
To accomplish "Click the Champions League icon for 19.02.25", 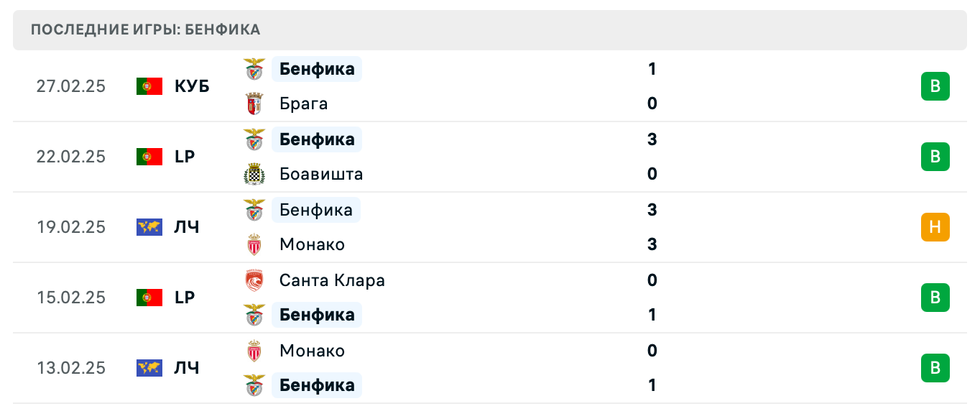I will pyautogui.click(x=149, y=227).
